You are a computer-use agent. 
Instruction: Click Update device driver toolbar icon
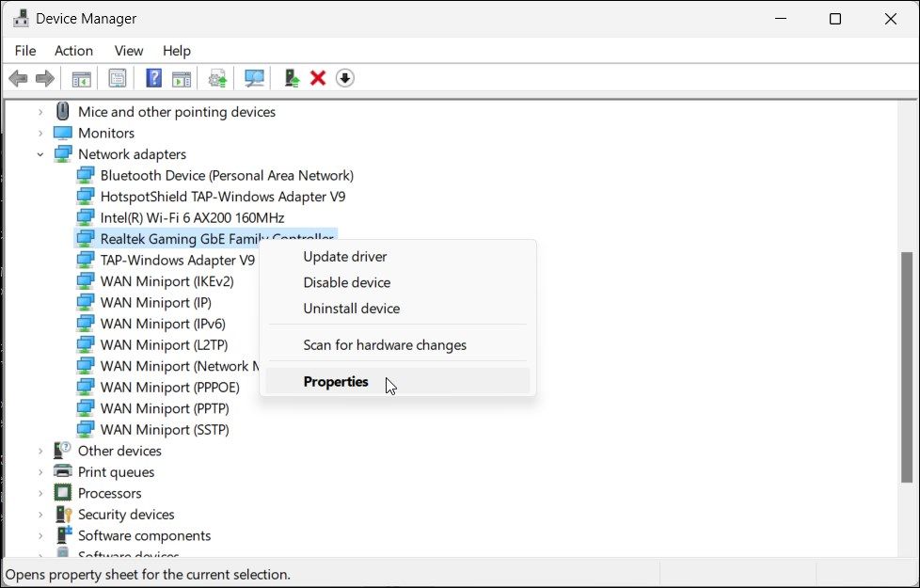tap(218, 78)
